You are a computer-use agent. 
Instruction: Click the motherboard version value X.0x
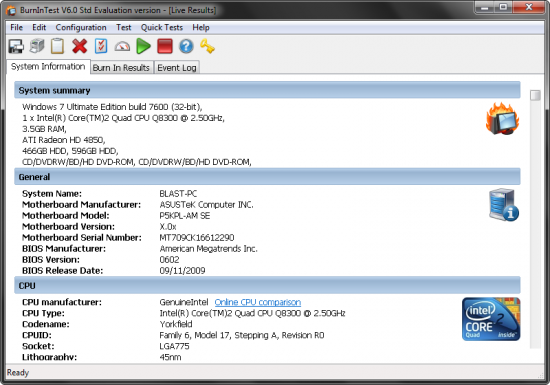(168, 227)
